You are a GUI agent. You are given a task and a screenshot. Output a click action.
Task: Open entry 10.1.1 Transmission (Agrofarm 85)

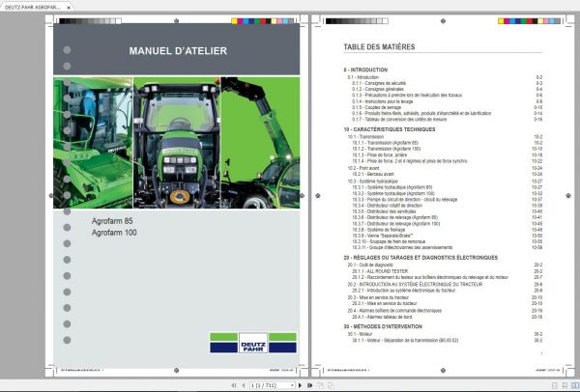click(385, 143)
